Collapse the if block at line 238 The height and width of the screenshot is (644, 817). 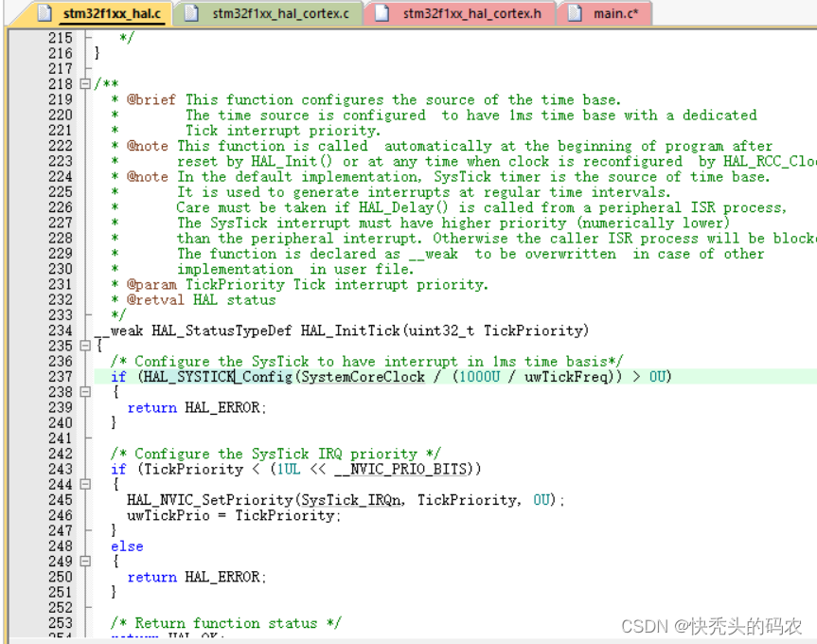(x=84, y=391)
